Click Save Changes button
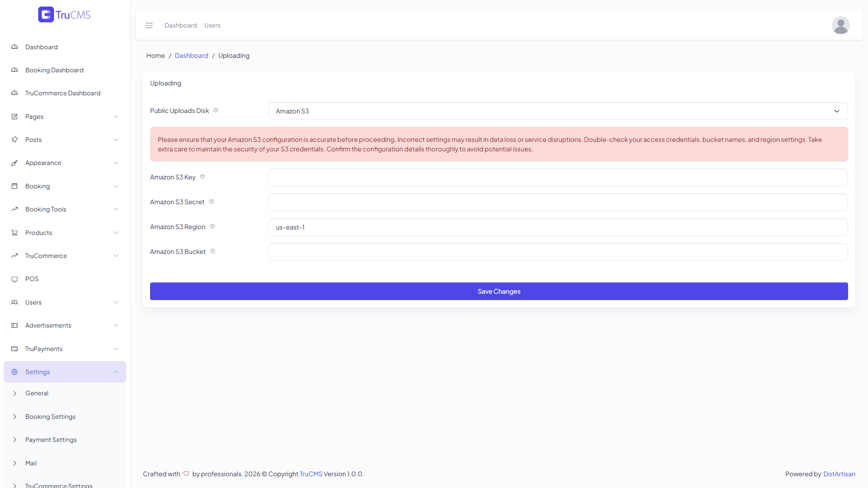 click(x=499, y=291)
